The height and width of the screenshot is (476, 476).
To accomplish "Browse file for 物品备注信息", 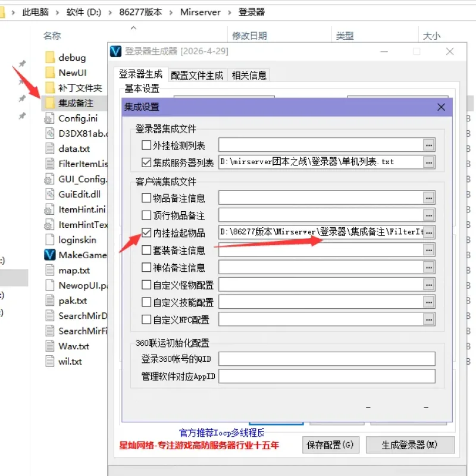I will click(x=428, y=198).
